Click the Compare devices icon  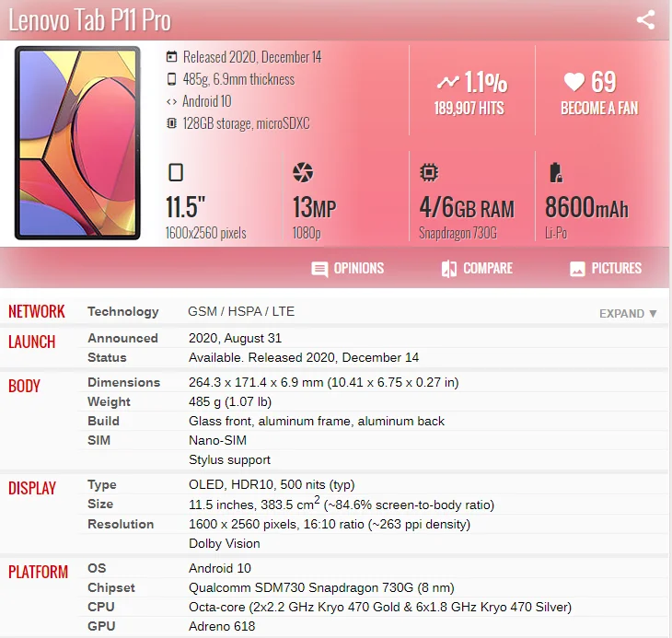click(x=449, y=269)
